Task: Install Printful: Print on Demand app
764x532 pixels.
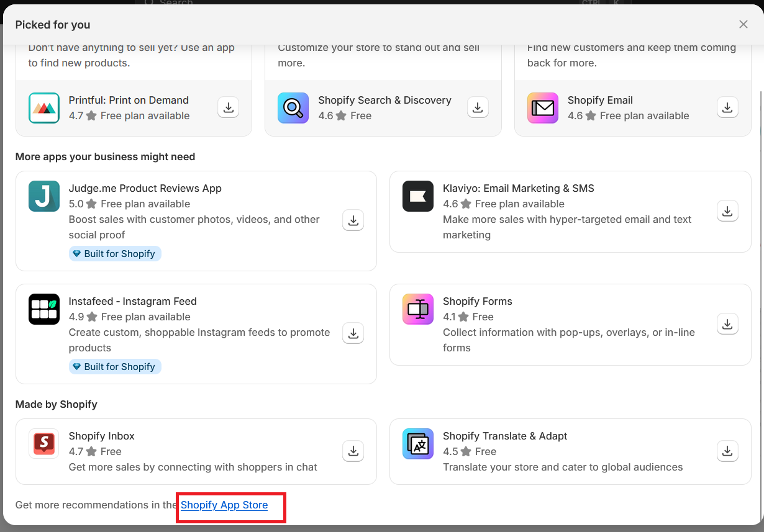Action: point(229,107)
